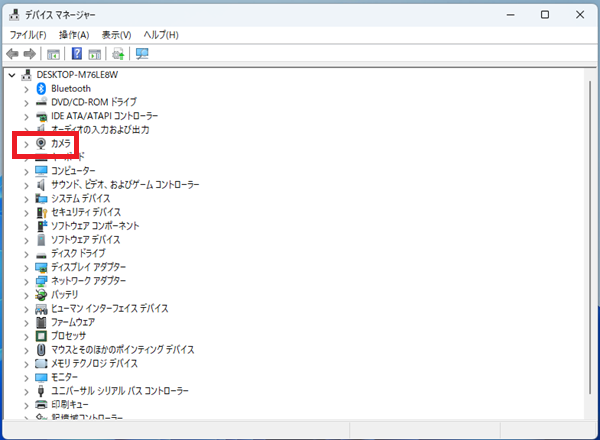
Task: Click the Bluetooth device icon
Action: click(x=41, y=88)
